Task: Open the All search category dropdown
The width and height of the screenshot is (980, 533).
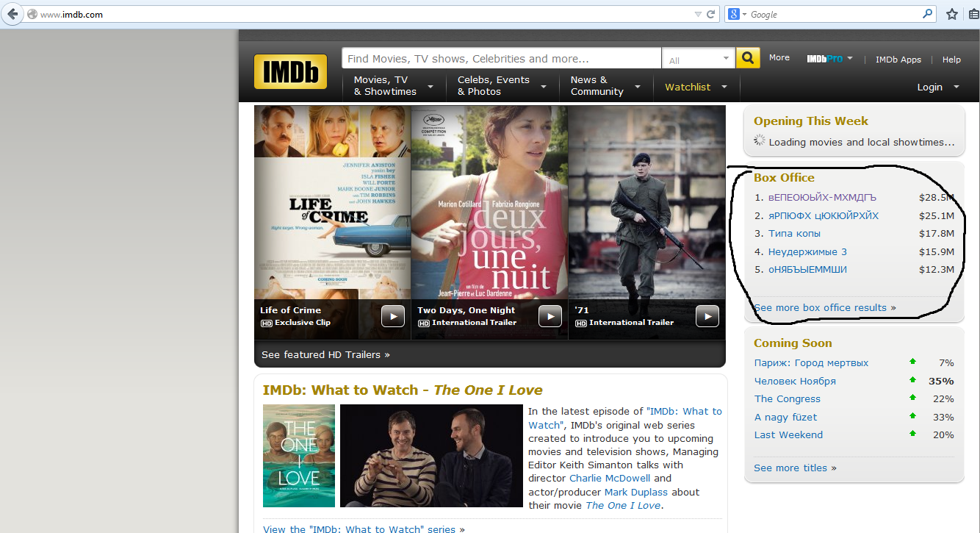Action: [699, 59]
